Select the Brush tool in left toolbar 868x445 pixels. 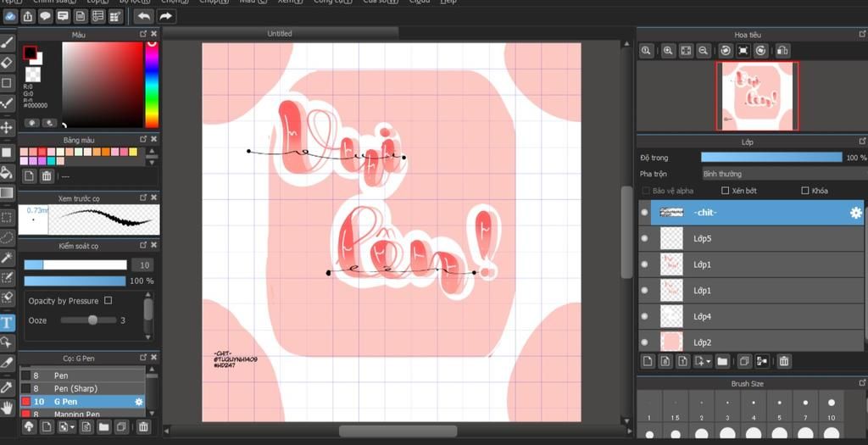click(x=7, y=42)
